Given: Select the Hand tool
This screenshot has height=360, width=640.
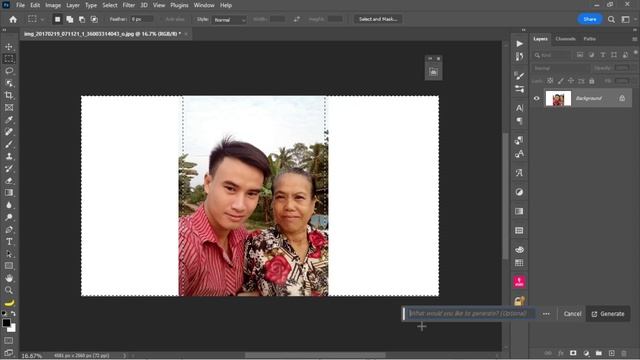Looking at the screenshot, I should click(x=9, y=278).
